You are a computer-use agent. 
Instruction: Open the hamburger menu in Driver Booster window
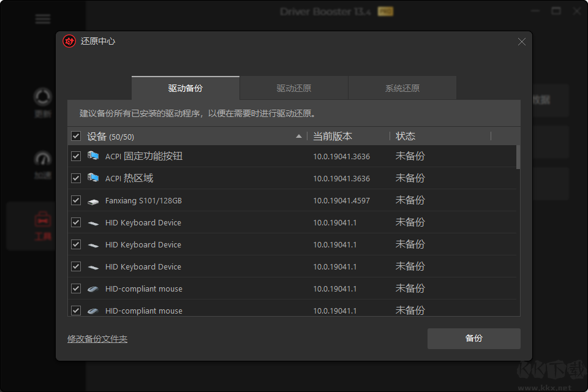[43, 19]
